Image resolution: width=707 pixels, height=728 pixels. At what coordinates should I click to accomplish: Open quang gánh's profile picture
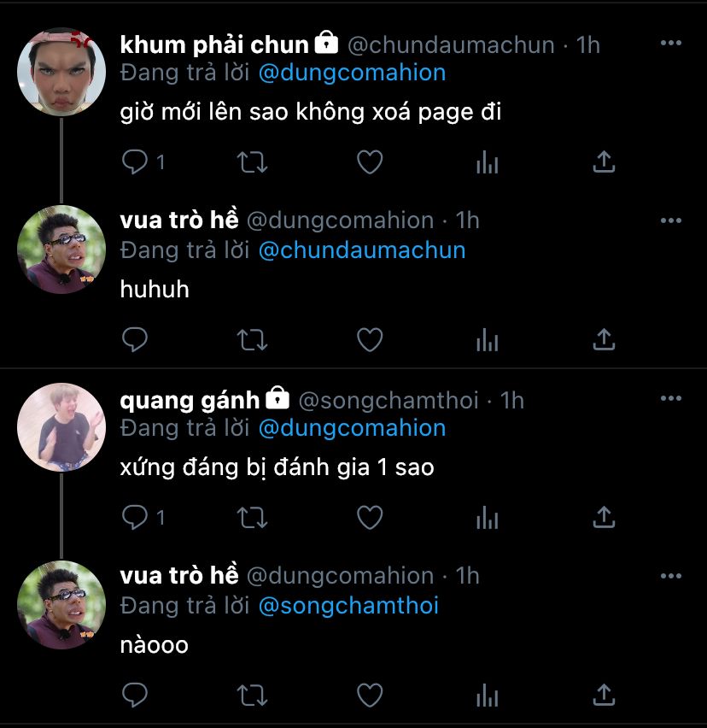coord(61,427)
